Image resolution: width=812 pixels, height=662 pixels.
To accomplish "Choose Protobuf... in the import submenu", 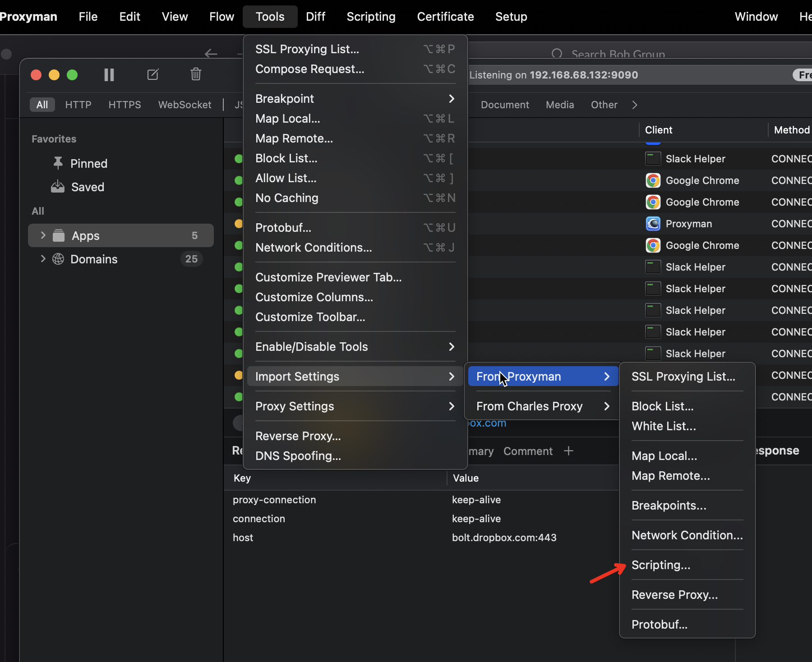I will click(687, 625).
